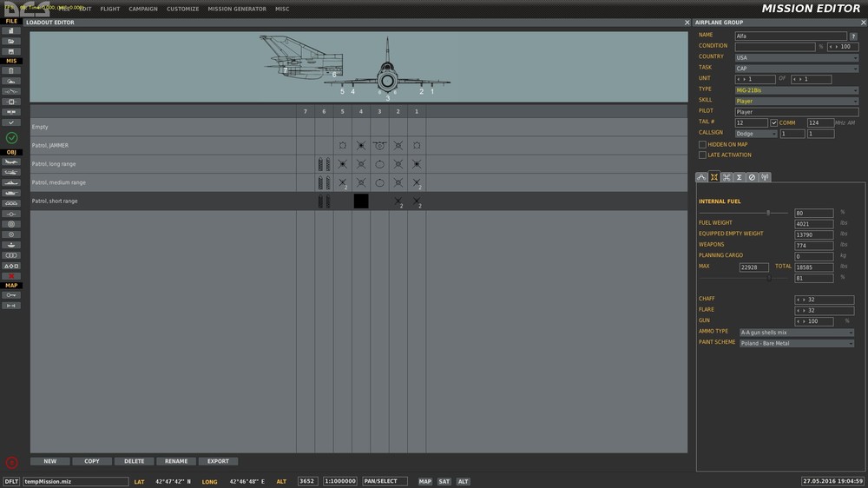Enable the Late Activation checkbox

[x=702, y=155]
